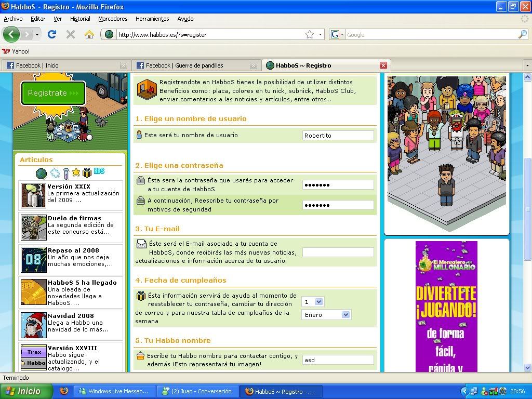Reload the page with the refresh icon
532x399 pixels.
51,34
